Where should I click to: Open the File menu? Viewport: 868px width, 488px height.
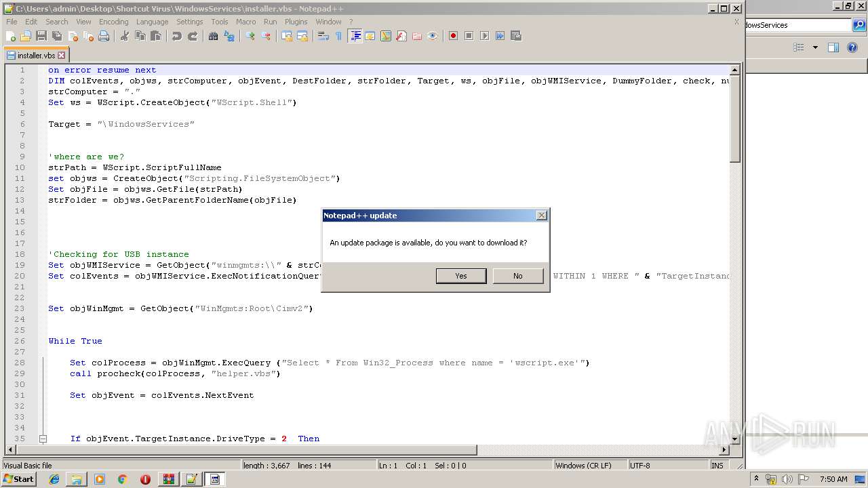(12, 22)
